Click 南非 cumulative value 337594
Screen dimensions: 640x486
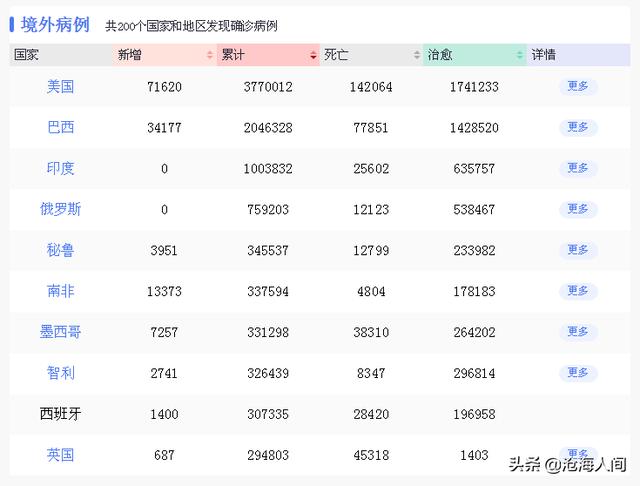[268, 291]
